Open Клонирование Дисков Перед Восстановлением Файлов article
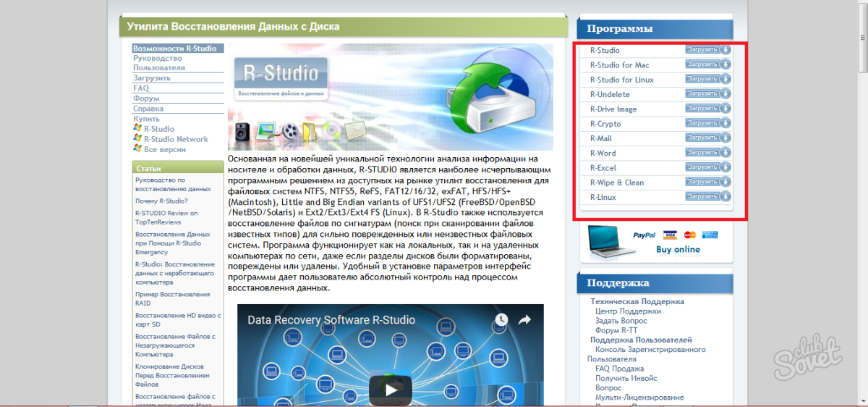Screen dimensions: 868x407 pyautogui.click(x=173, y=375)
